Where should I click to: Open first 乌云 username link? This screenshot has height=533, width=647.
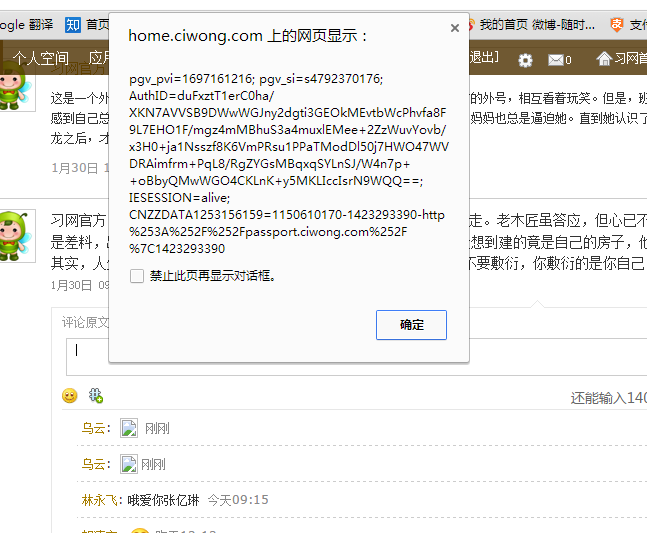pyautogui.click(x=96, y=428)
